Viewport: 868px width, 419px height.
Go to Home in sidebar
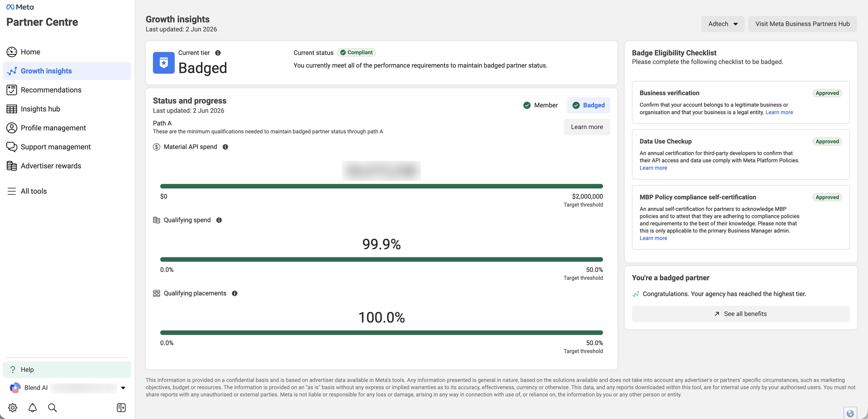(67, 52)
